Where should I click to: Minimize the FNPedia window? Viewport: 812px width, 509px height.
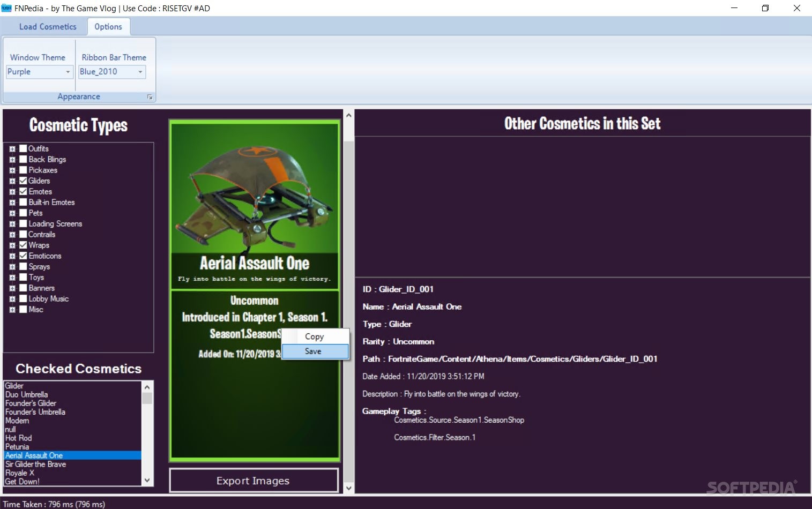[734, 8]
